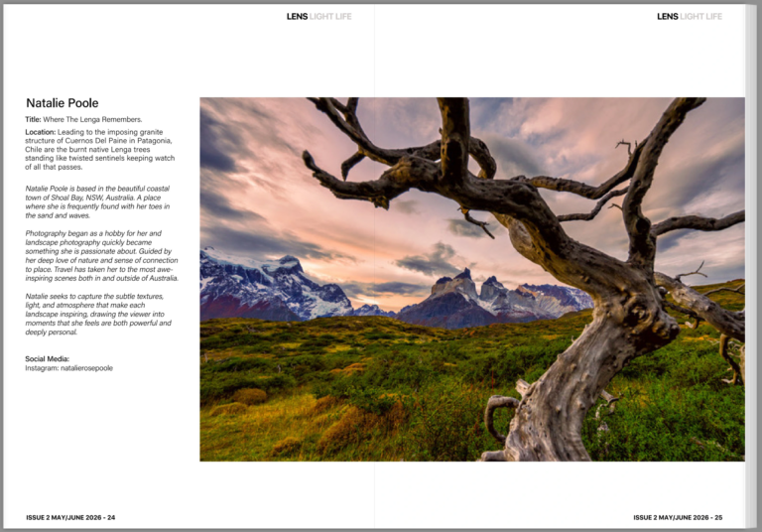
Task: Click the 'Title: Where The Lenga Remembers.' line
Action: click(83, 120)
